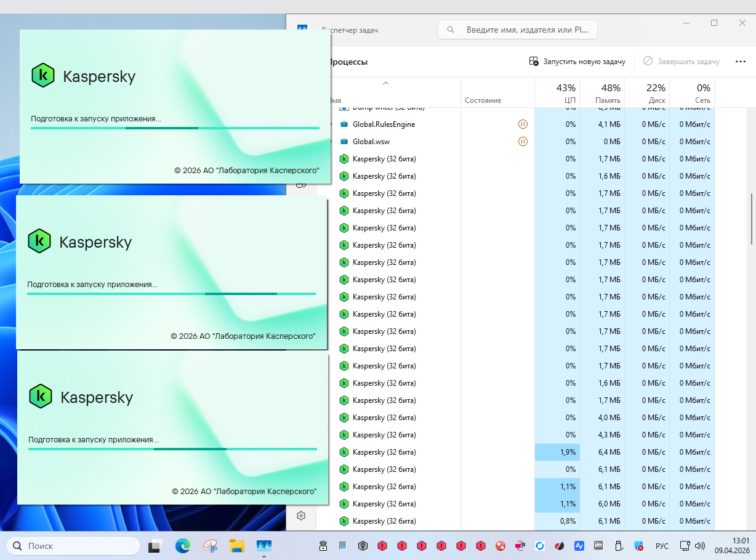This screenshot has width=756, height=560.
Task: Click progress bar in middle Kaspersky splash
Action: pos(171,294)
